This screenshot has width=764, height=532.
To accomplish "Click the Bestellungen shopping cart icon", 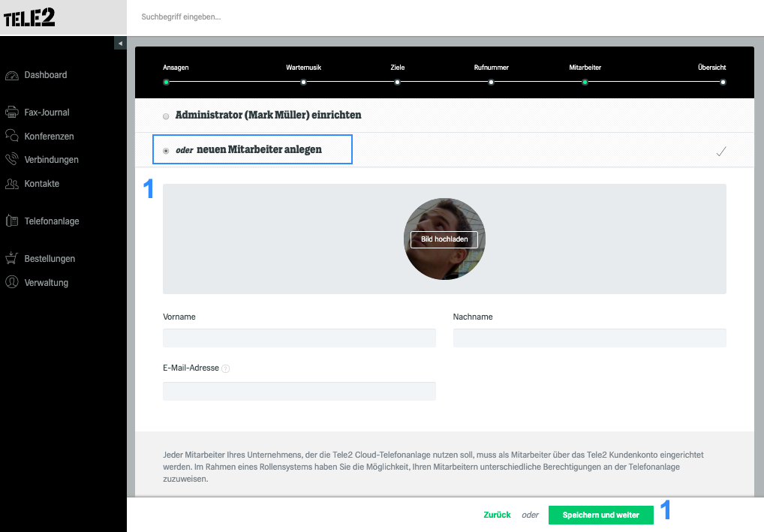I will 12,258.
